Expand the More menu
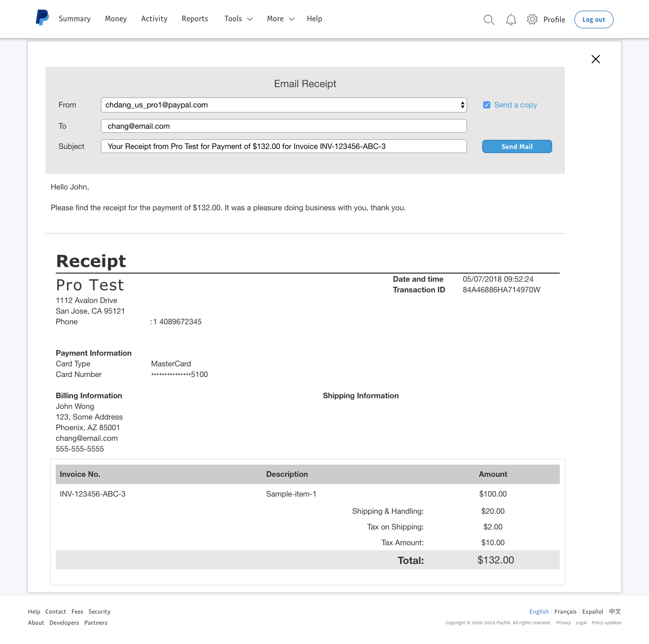This screenshot has width=649, height=644. pos(280,19)
